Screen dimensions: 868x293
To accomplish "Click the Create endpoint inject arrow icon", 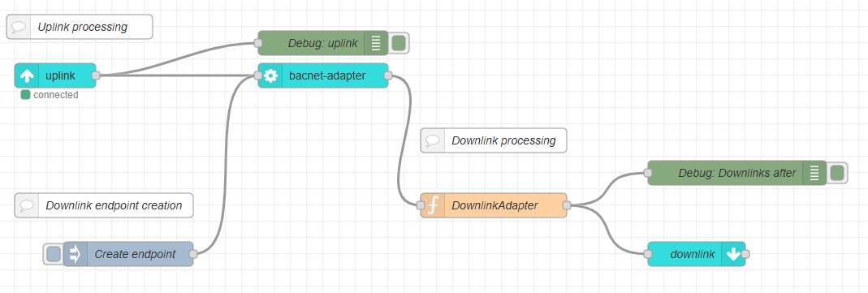I will coord(76,254).
